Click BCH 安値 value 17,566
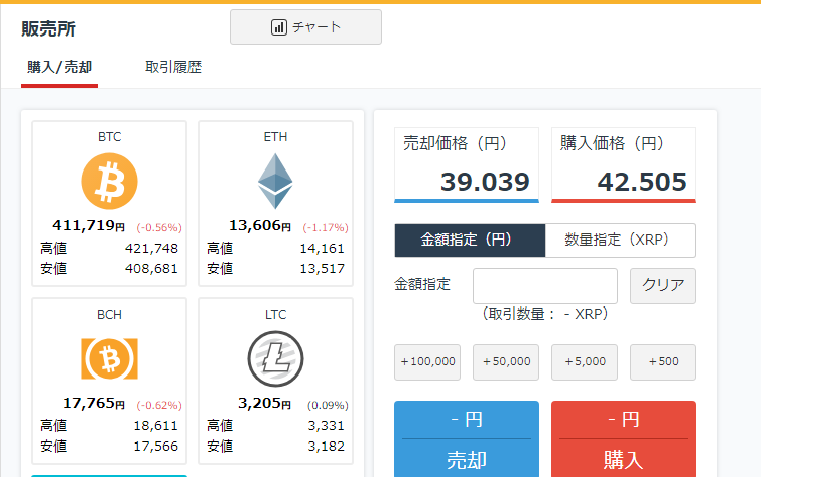Screen dimensions: 819x477 [x=156, y=446]
